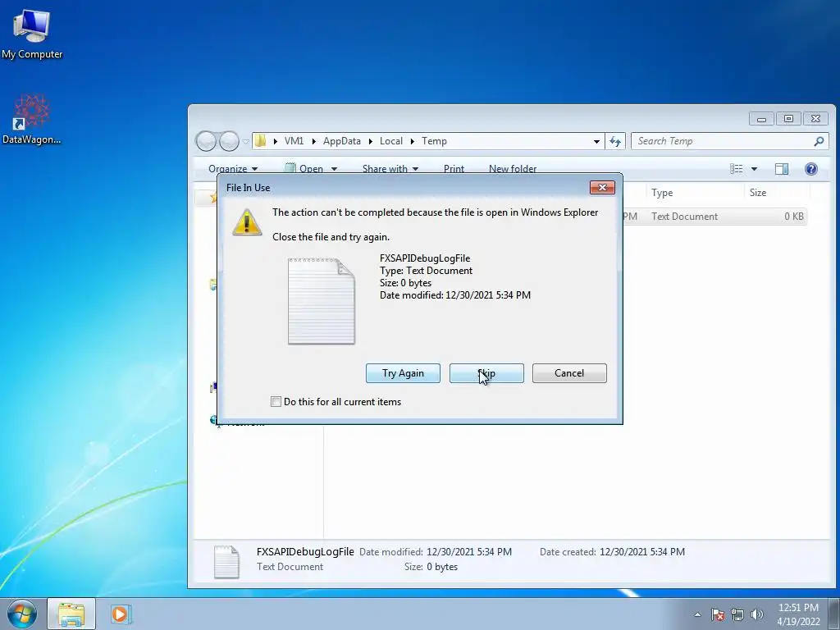Click Cancel in File In Use dialog

pyautogui.click(x=569, y=373)
